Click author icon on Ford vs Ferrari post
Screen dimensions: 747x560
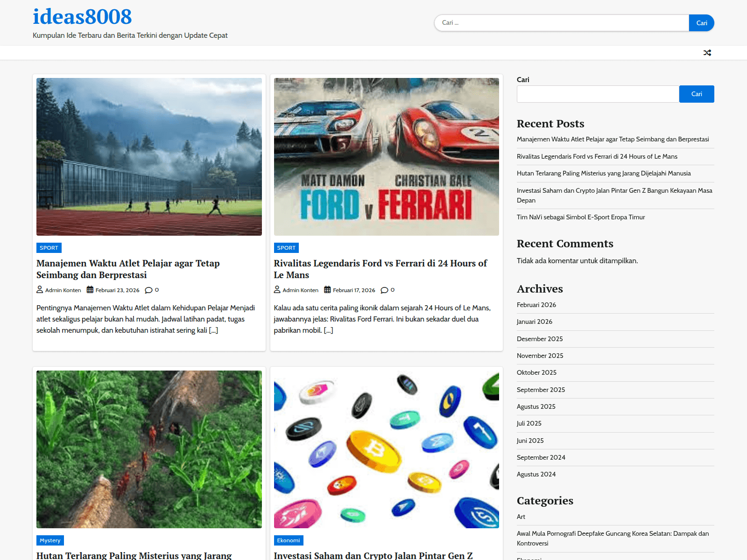(277, 290)
